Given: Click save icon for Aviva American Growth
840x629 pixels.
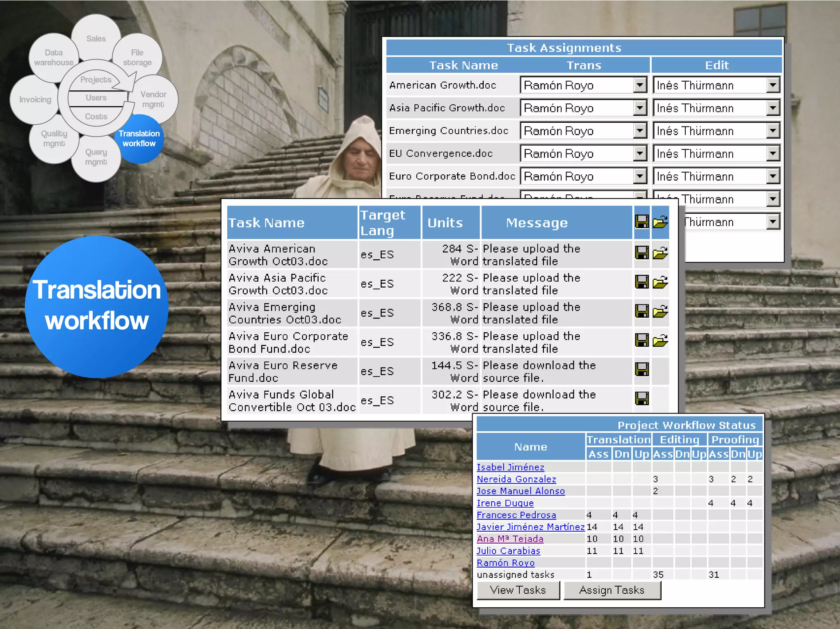Looking at the screenshot, I should pos(641,253).
